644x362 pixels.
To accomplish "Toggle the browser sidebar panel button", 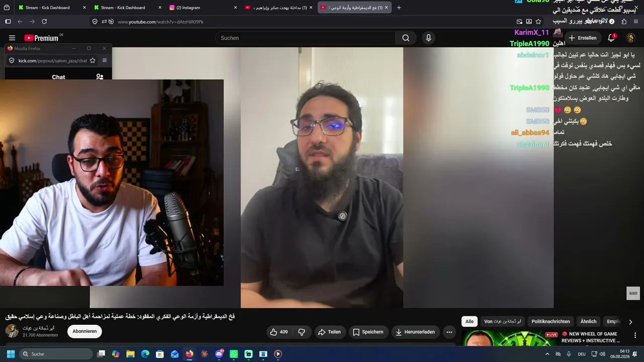I will point(8,22).
